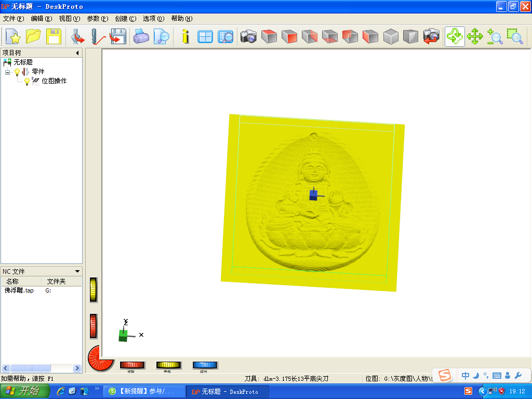Viewport: 532px width, 399px height.
Task: Click the 文件夹 column header
Action: pos(62,281)
